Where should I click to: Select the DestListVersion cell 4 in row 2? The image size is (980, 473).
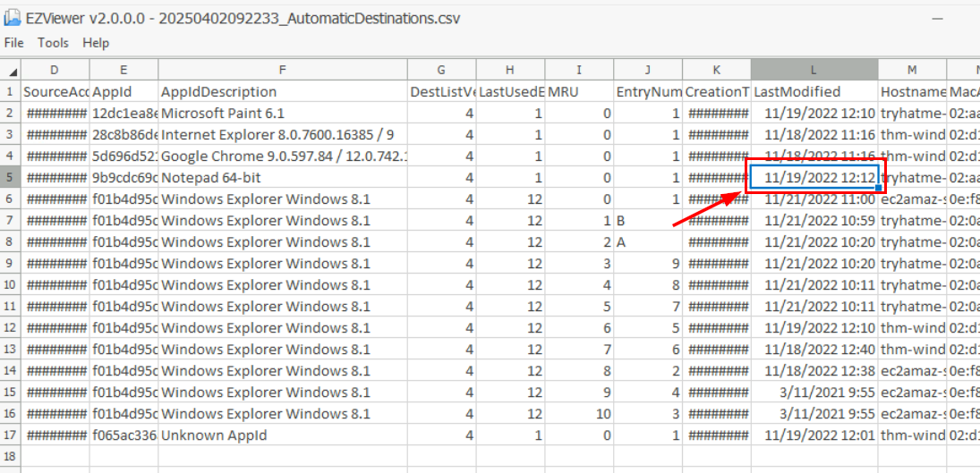pyautogui.click(x=442, y=114)
